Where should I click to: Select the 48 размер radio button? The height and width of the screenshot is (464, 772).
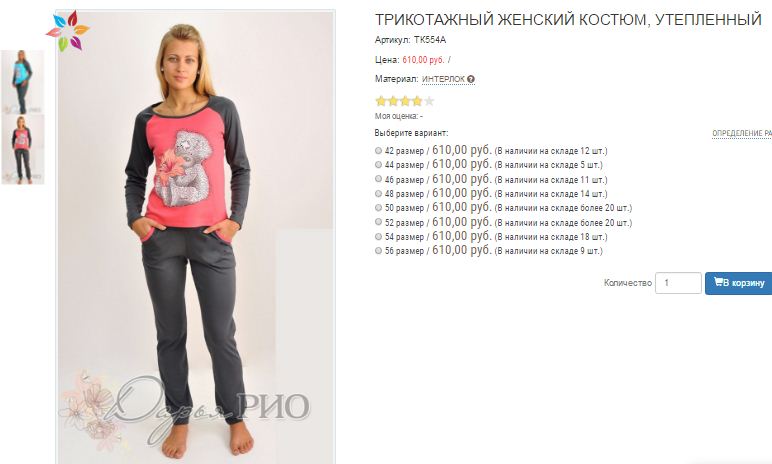378,194
